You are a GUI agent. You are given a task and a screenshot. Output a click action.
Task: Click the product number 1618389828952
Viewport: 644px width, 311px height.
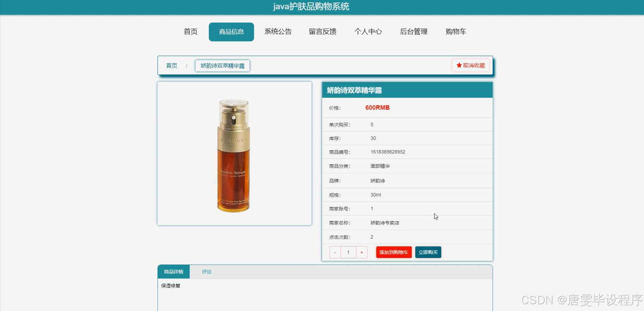coord(388,152)
